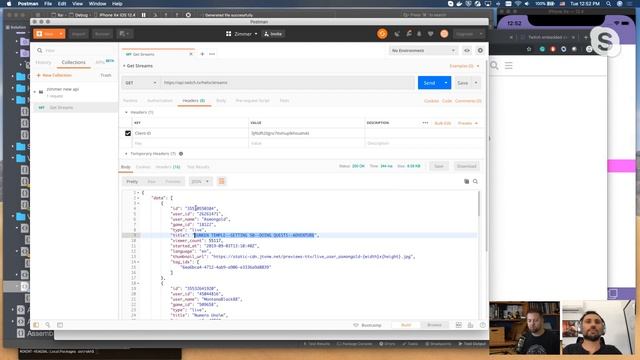Open manage environments gear icon
The width and height of the screenshot is (640, 360).
(480, 50)
